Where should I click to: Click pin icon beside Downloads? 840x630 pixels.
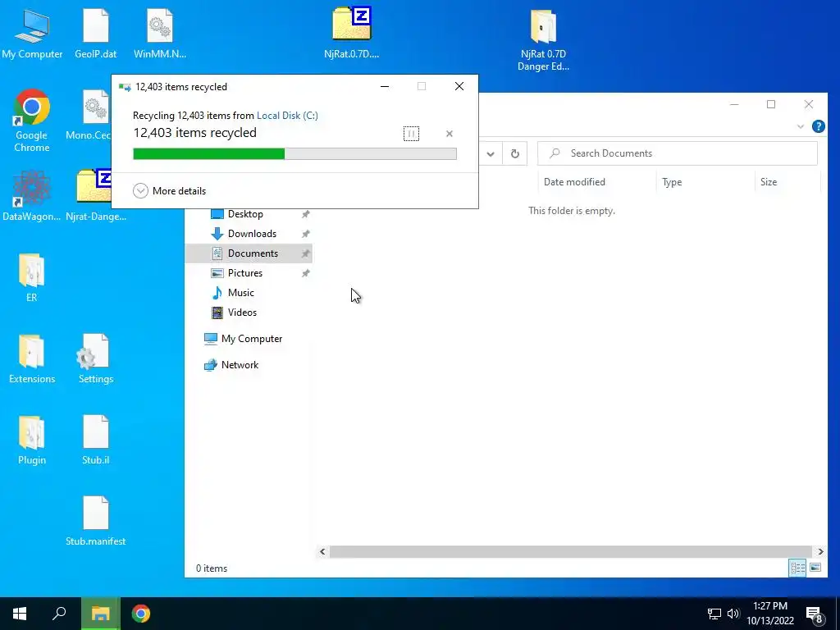(305, 234)
